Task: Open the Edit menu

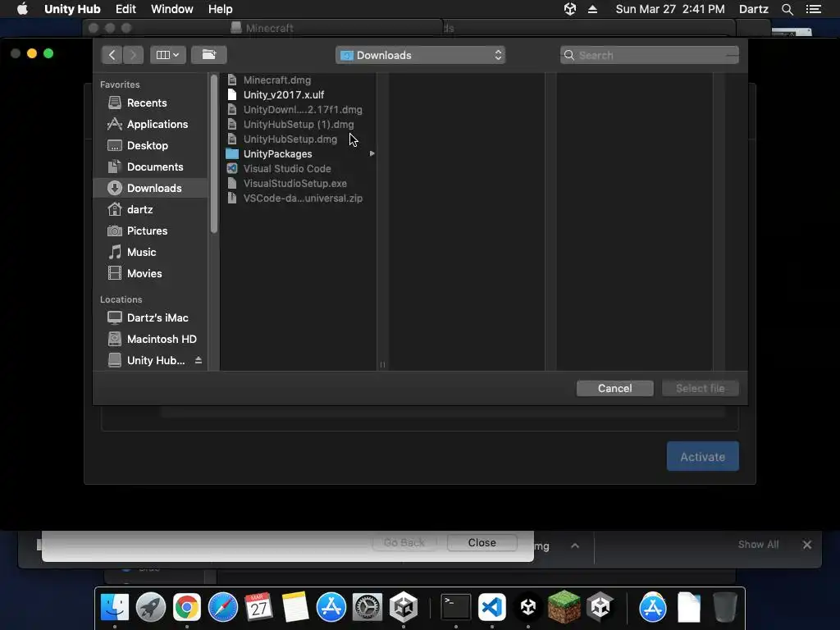Action: pos(126,9)
